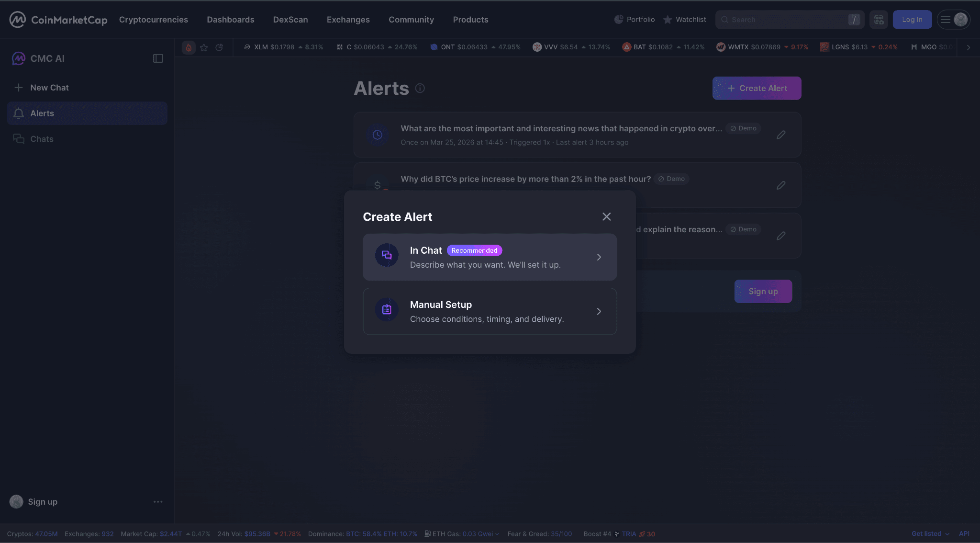Open the Get listed dropdown
Viewport: 980px width, 543px height.
click(x=930, y=534)
